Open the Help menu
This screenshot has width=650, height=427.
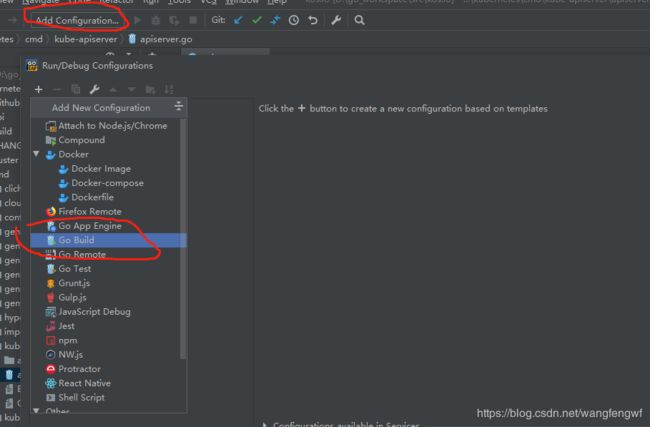276,2
